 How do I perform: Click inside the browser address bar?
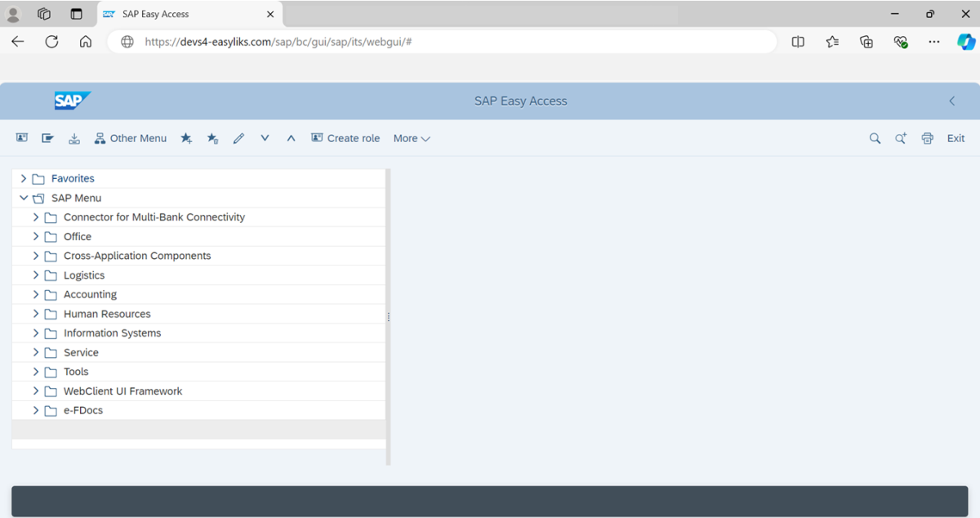(x=408, y=41)
